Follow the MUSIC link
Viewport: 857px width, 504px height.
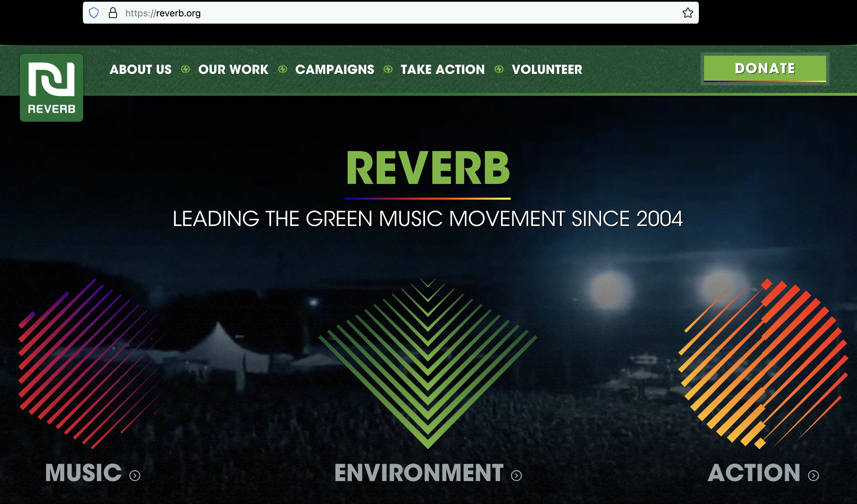84,473
